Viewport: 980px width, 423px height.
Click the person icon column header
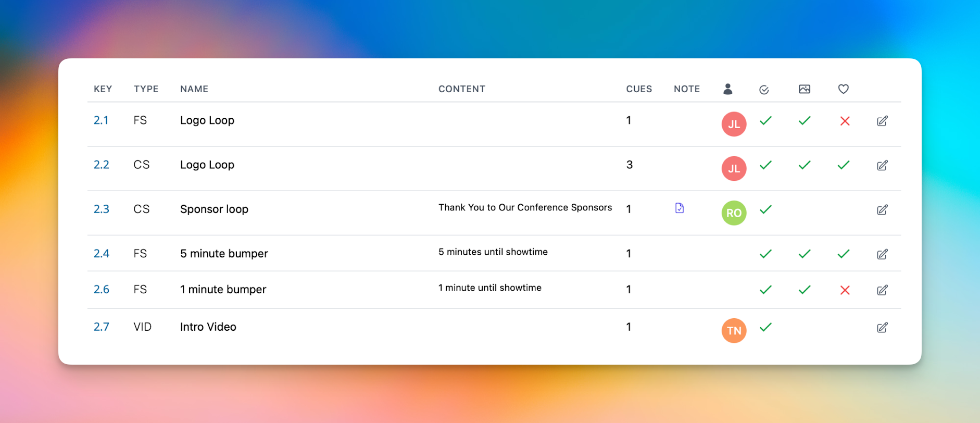[x=728, y=89]
